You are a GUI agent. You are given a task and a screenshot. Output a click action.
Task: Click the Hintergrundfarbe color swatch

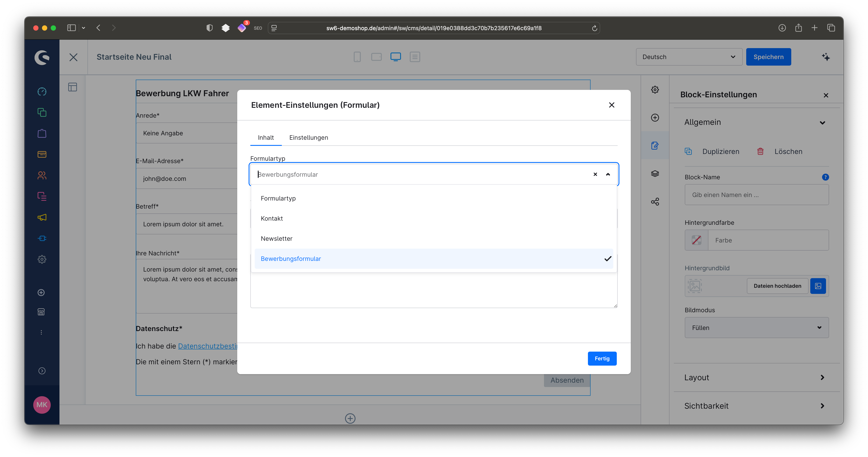tap(696, 240)
